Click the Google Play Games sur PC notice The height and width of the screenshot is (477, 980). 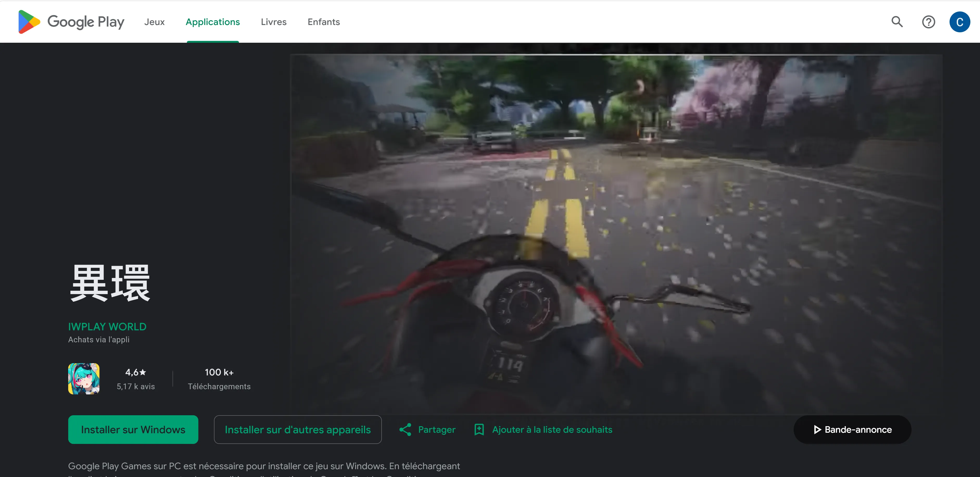point(264,469)
